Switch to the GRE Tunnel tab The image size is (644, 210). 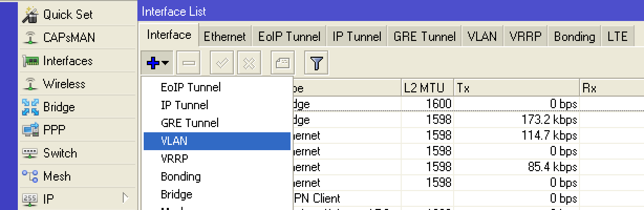[425, 37]
